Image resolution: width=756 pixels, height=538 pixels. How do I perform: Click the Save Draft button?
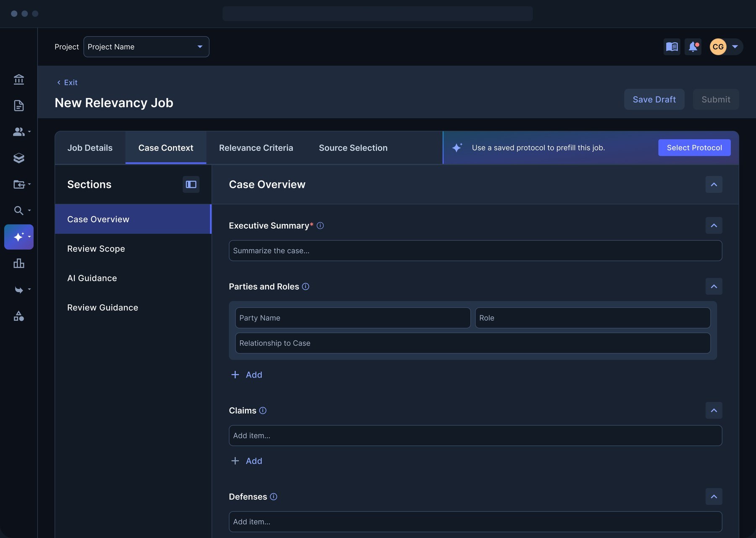pyautogui.click(x=654, y=100)
